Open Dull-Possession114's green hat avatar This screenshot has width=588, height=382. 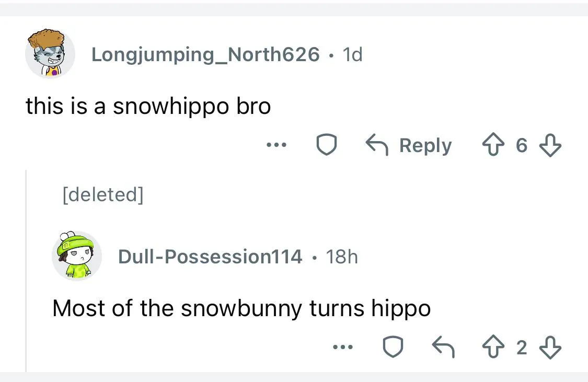pyautogui.click(x=76, y=256)
